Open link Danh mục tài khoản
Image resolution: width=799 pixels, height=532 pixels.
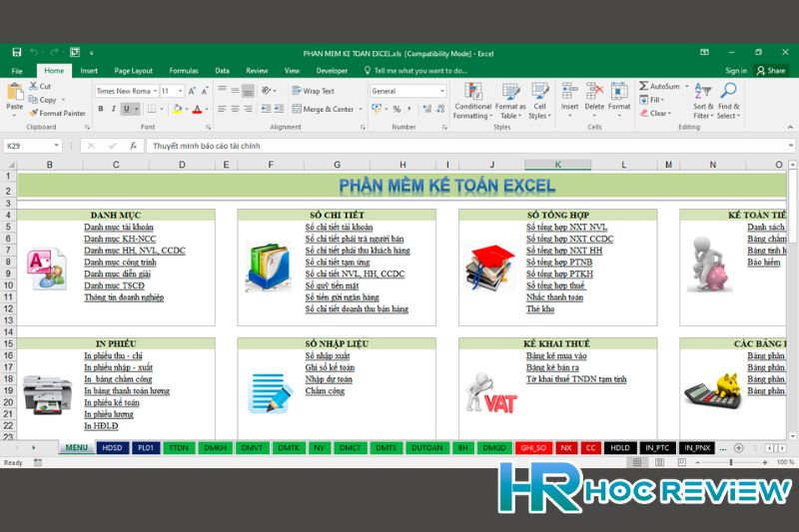(x=119, y=227)
